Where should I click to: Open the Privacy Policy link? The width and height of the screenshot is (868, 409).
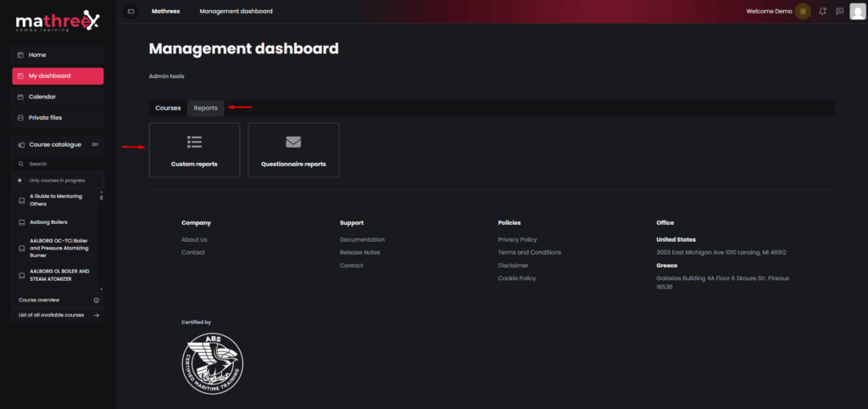click(x=518, y=240)
